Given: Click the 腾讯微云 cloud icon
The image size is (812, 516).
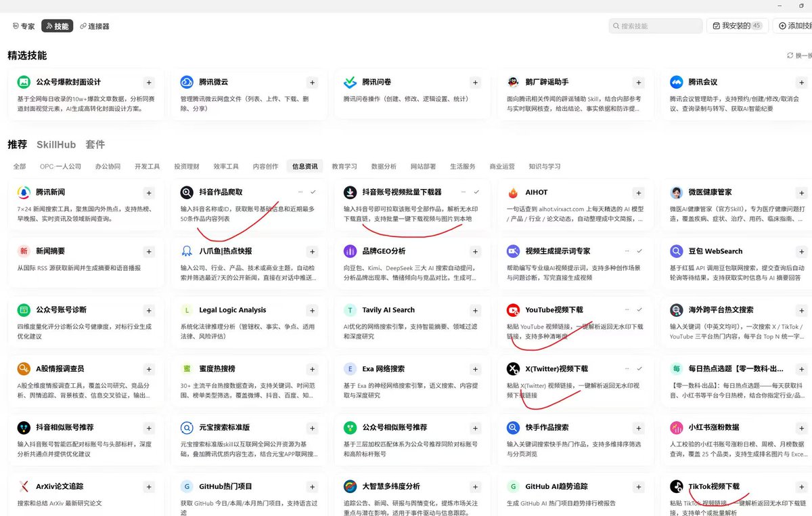Looking at the screenshot, I should [x=187, y=82].
